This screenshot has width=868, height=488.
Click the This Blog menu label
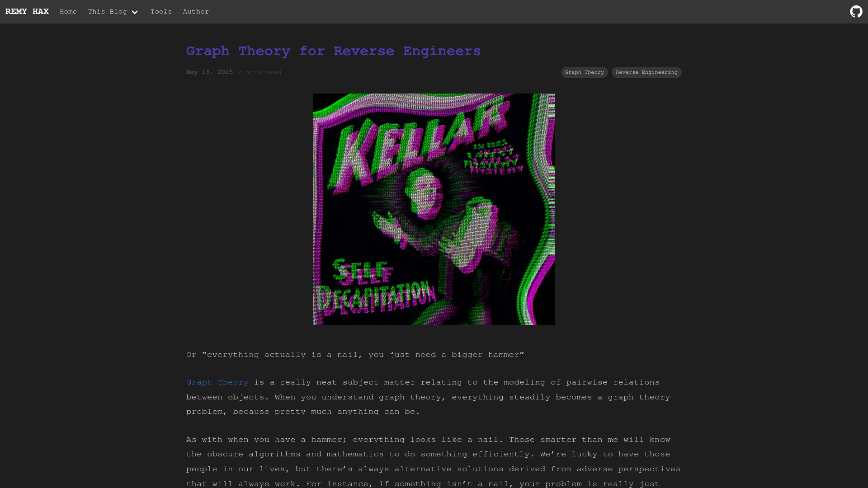pyautogui.click(x=108, y=12)
